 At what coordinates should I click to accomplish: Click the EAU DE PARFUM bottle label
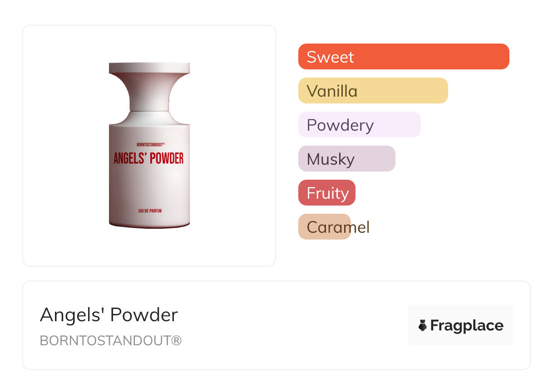pos(150,211)
